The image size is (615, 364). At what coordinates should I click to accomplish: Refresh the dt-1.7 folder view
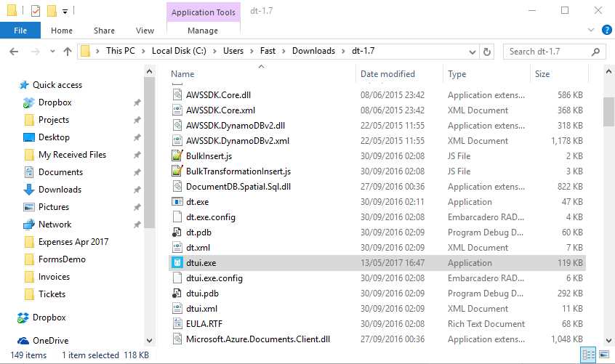coord(487,52)
